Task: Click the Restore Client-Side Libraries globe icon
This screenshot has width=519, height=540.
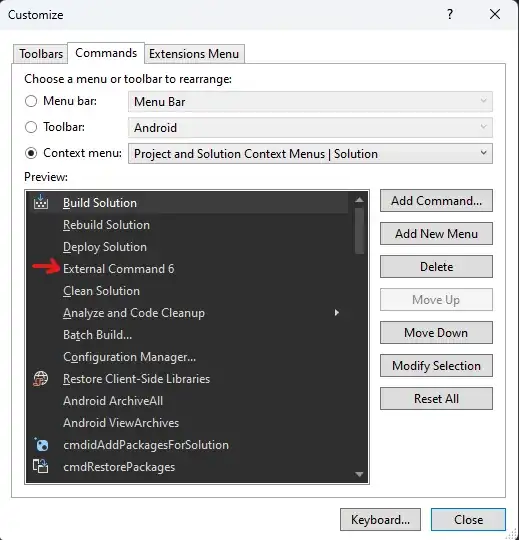Action: click(x=41, y=378)
